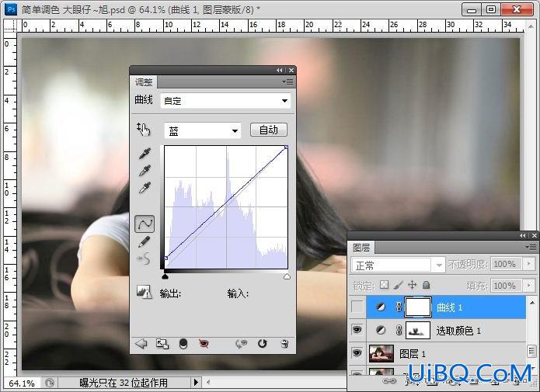Select the bottom-left curve control point
The image size is (540, 392).
pyautogui.click(x=166, y=258)
